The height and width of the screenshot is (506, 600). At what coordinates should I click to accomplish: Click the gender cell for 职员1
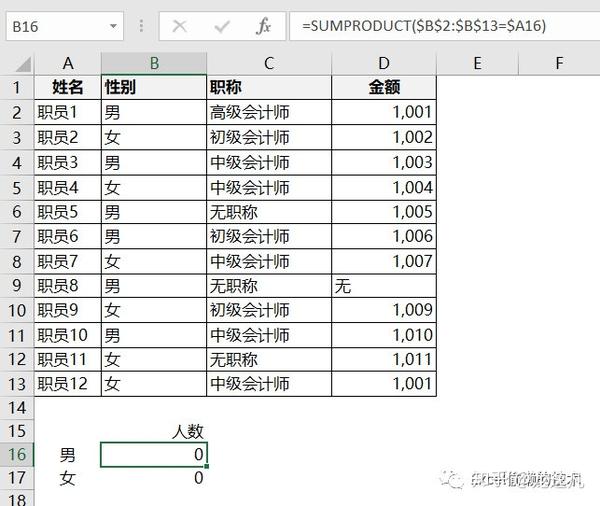(154, 112)
